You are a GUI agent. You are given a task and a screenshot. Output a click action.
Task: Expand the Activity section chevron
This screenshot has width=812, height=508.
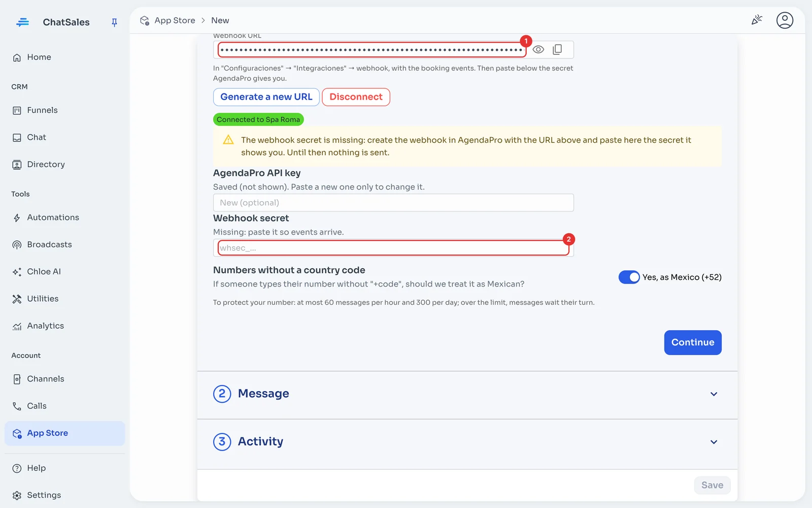714,442
